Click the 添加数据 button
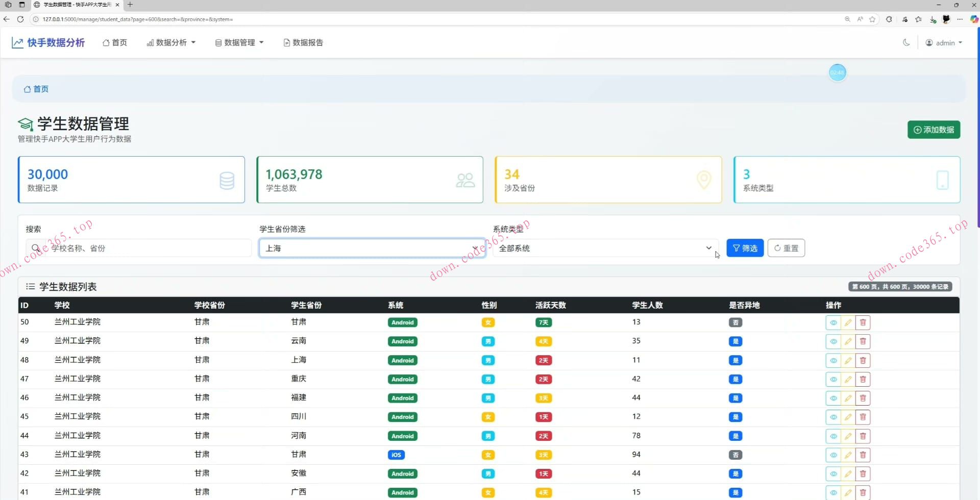 pyautogui.click(x=934, y=130)
